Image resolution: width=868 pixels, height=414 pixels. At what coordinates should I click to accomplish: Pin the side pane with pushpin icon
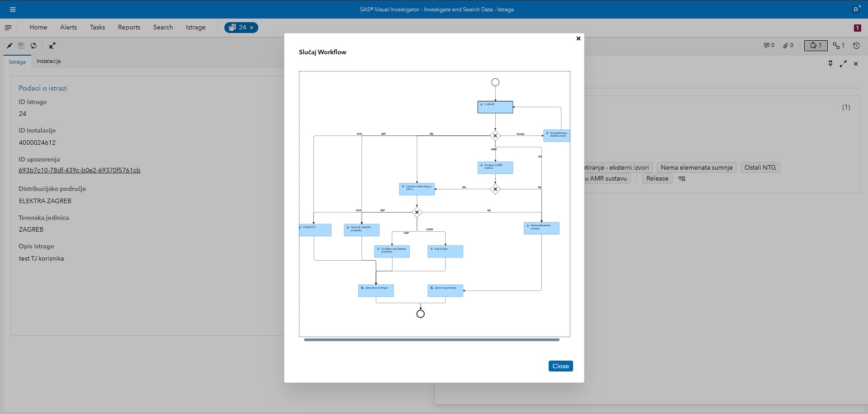pyautogui.click(x=830, y=64)
